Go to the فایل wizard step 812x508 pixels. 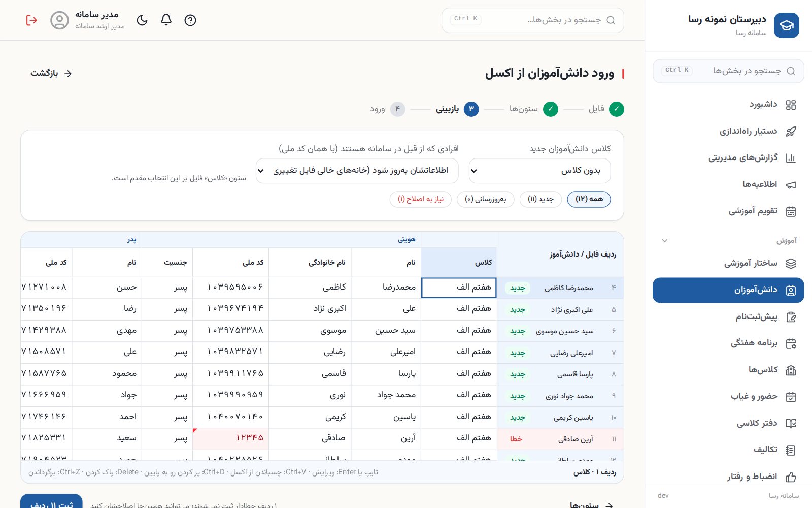[606, 109]
